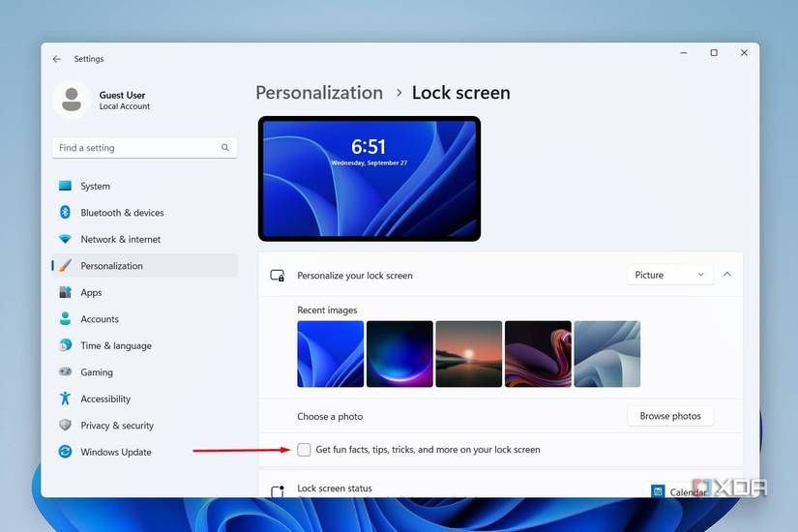Open the Picture dropdown

coord(669,275)
